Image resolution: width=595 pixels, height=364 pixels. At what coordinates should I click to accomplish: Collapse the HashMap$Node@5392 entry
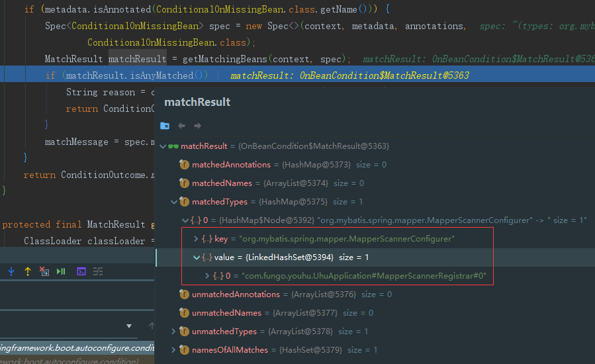coord(185,220)
